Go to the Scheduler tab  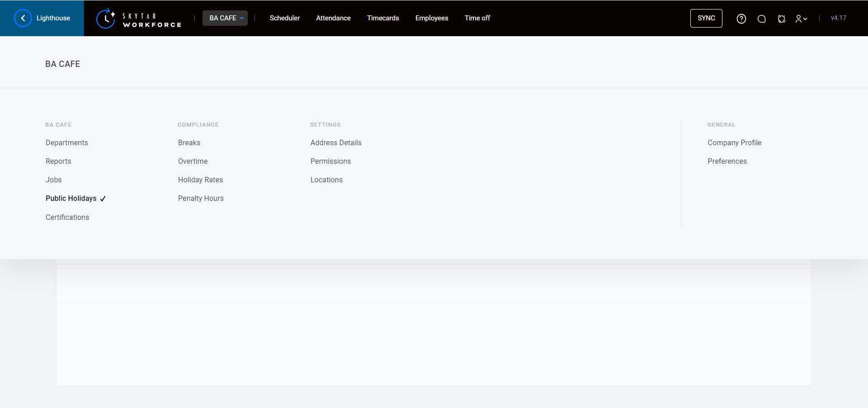(x=284, y=18)
